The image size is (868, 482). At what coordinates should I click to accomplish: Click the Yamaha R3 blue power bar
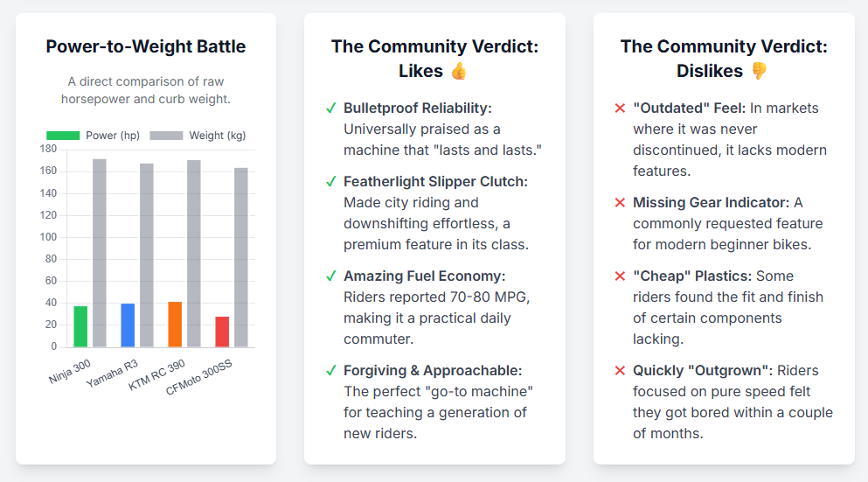click(x=128, y=325)
